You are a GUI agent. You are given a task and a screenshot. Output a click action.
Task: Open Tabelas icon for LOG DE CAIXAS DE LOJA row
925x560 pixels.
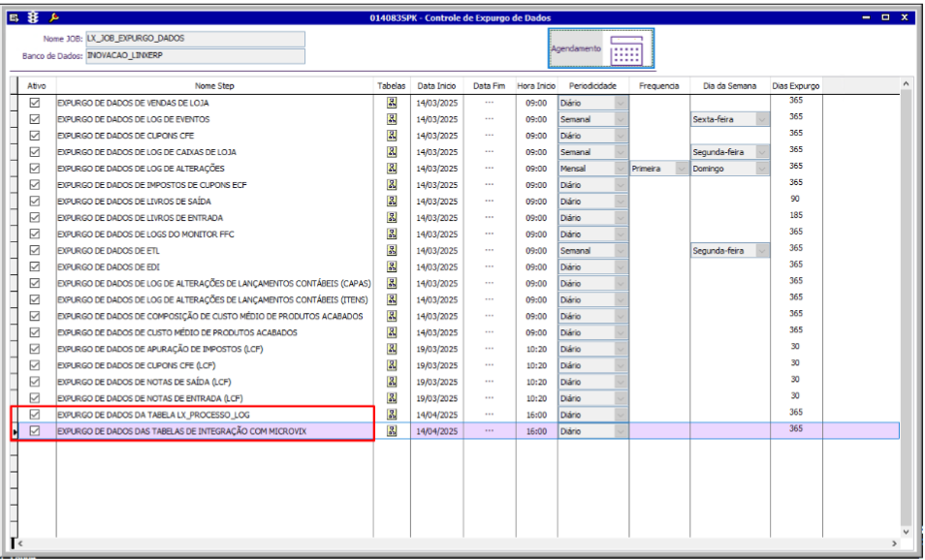pyautogui.click(x=392, y=152)
